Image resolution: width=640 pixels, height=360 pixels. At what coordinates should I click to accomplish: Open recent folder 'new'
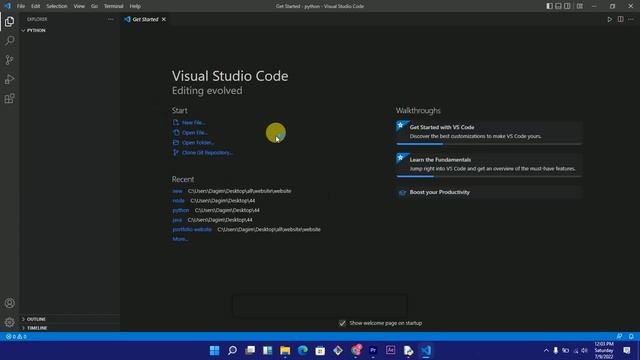coord(178,191)
